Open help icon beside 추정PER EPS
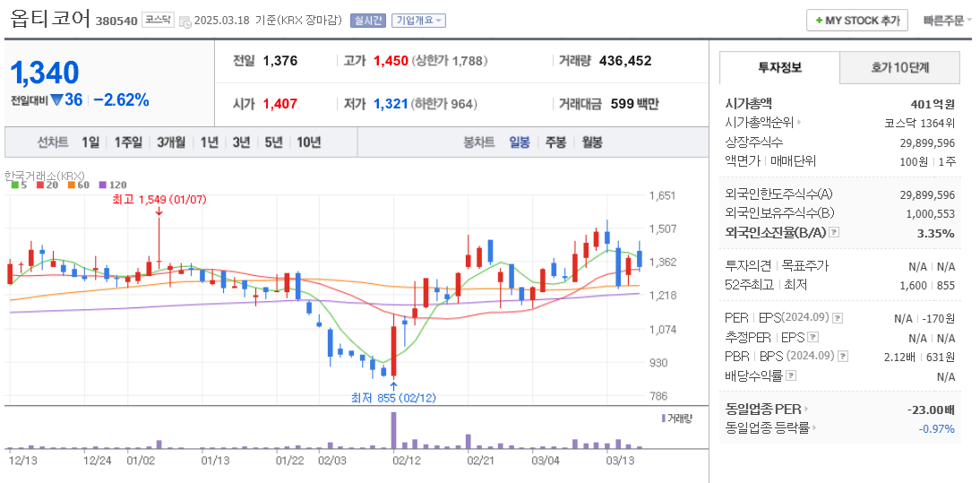The height and width of the screenshot is (483, 980). (812, 338)
